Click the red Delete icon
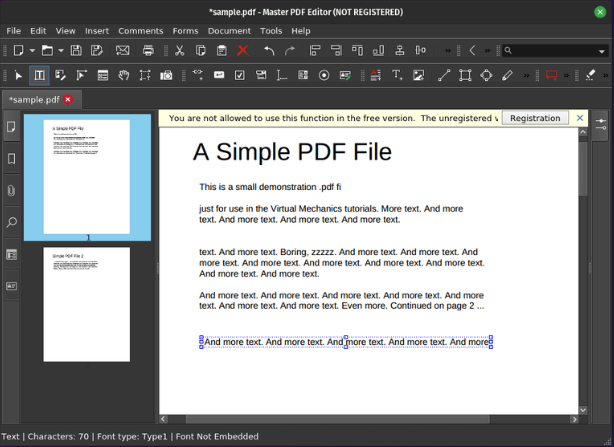Viewport: 614px width, 447px height. pos(242,50)
